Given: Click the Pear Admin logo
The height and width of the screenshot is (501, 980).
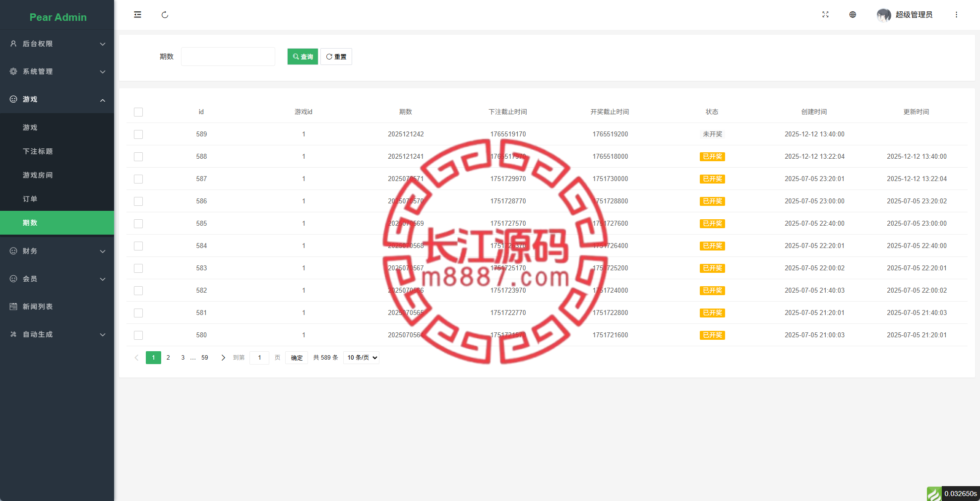Looking at the screenshot, I should [x=58, y=17].
